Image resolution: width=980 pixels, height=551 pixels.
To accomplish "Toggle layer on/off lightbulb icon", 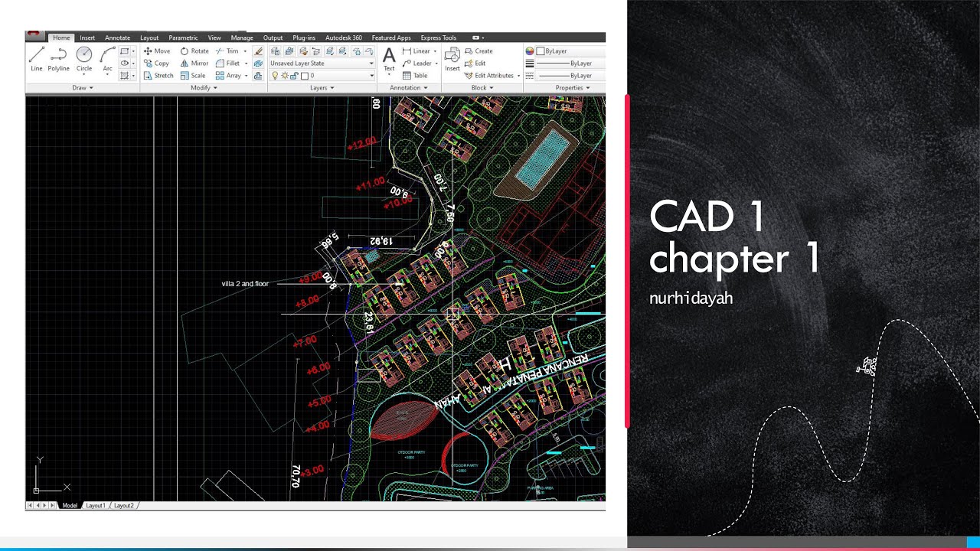I will coord(275,76).
